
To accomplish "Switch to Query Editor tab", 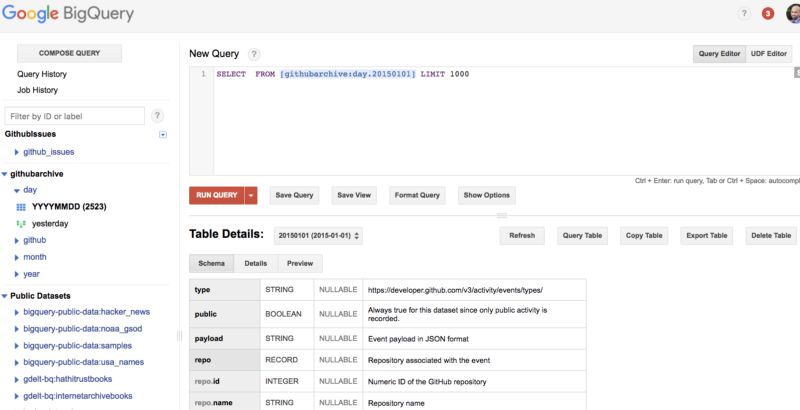I will 719,54.
